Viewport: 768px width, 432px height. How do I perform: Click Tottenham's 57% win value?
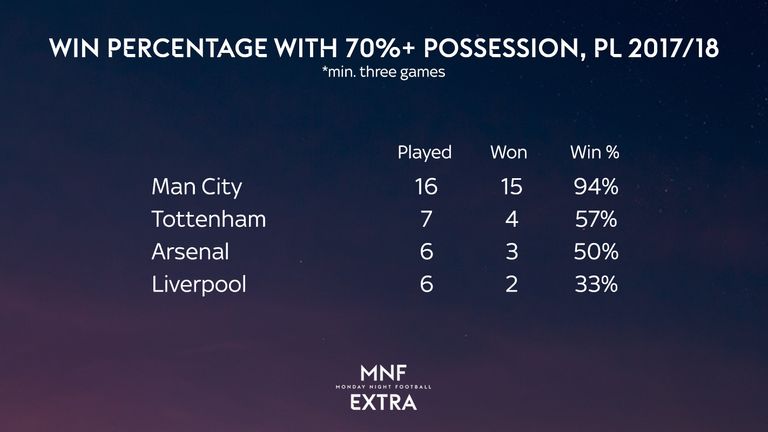(596, 219)
